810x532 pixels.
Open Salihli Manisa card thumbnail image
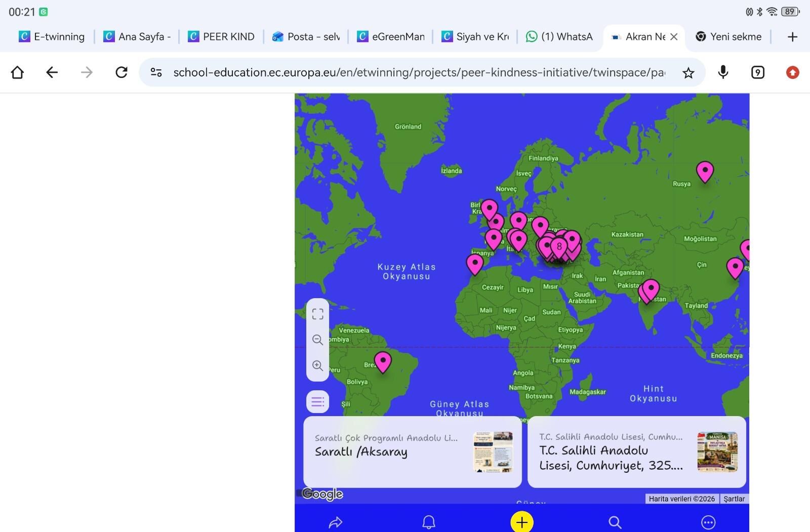(x=717, y=452)
